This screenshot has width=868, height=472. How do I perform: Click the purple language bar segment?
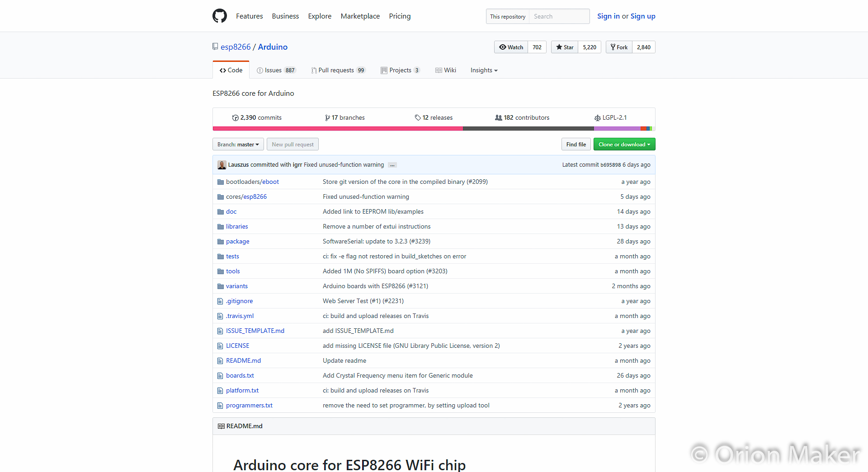[617, 129]
